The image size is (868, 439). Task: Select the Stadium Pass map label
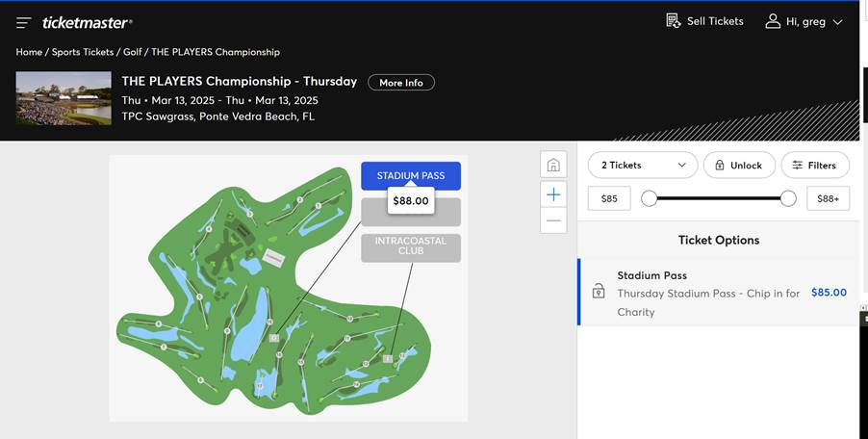click(411, 175)
